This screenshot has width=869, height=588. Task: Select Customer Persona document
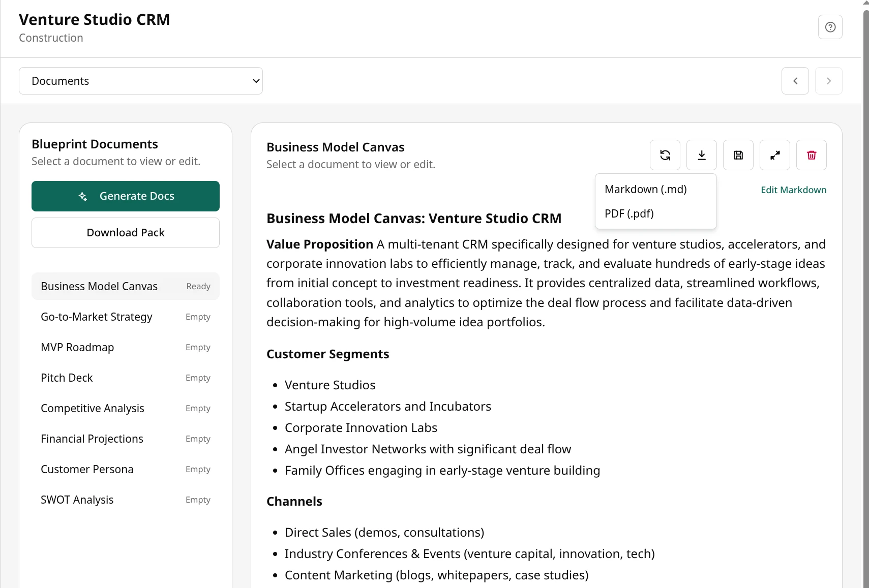[x=126, y=469]
